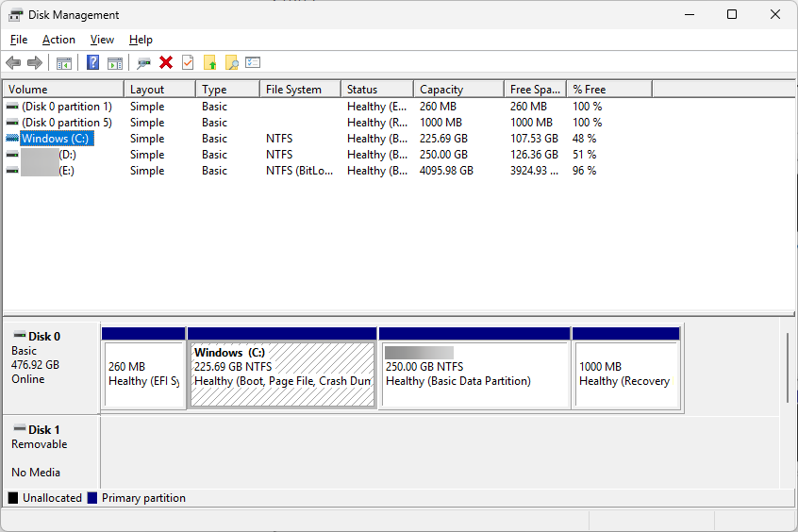Click the NTFS (BitLo... file system cell
This screenshot has height=532, width=798.
tap(299, 171)
